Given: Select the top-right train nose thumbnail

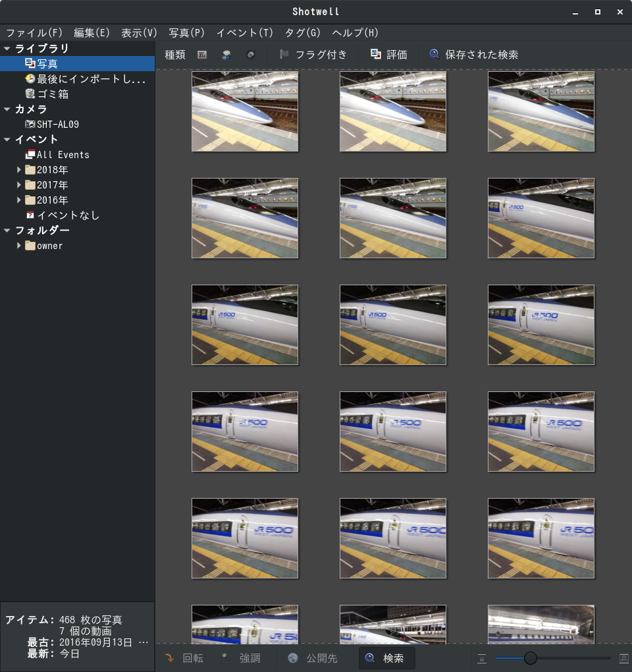Looking at the screenshot, I should (x=541, y=111).
